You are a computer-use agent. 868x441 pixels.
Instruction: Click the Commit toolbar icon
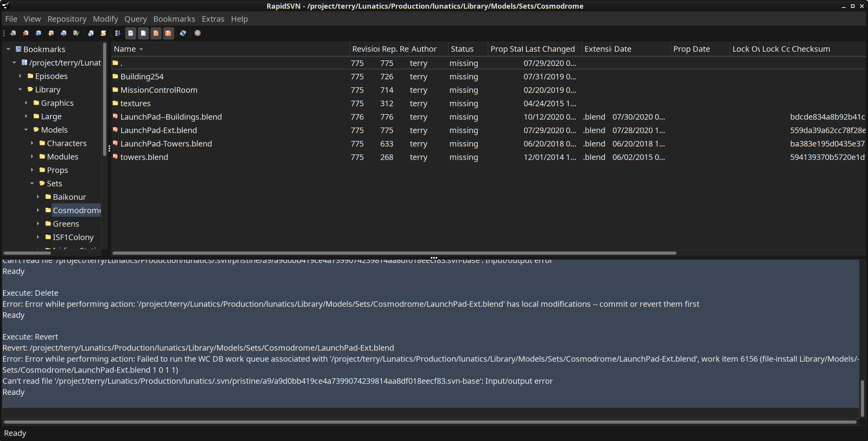[x=51, y=33]
